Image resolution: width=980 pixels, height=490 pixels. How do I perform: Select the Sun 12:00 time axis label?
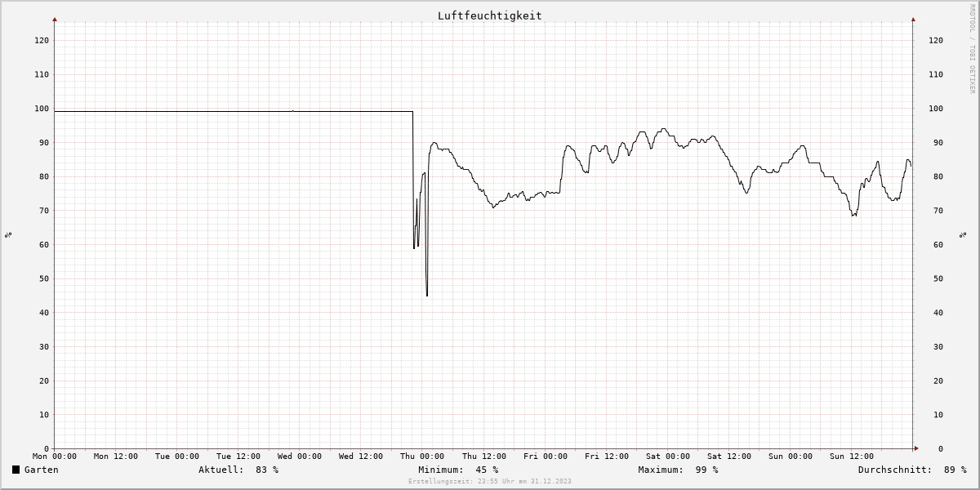pyautogui.click(x=851, y=457)
